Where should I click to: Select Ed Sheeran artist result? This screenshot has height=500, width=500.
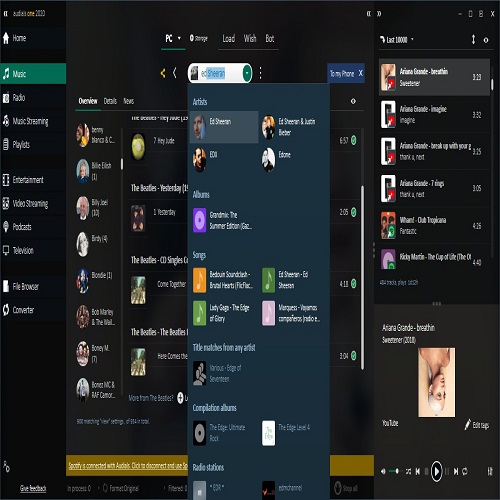pos(224,127)
